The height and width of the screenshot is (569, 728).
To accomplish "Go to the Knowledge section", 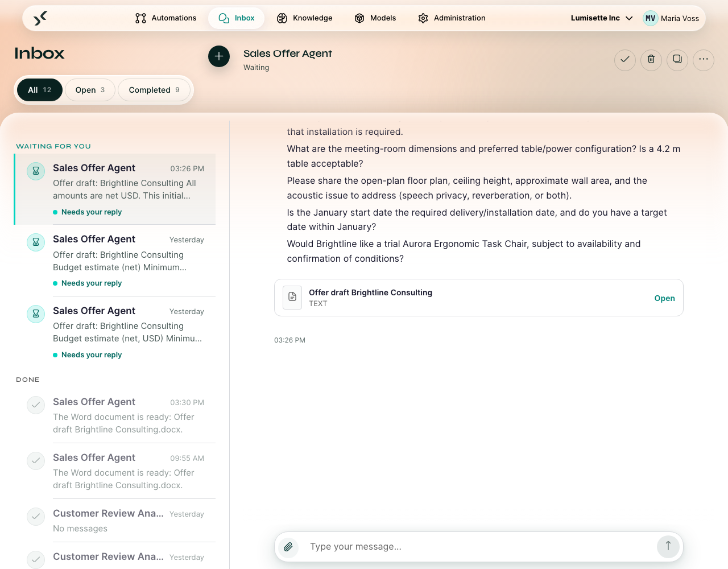I will pyautogui.click(x=304, y=18).
